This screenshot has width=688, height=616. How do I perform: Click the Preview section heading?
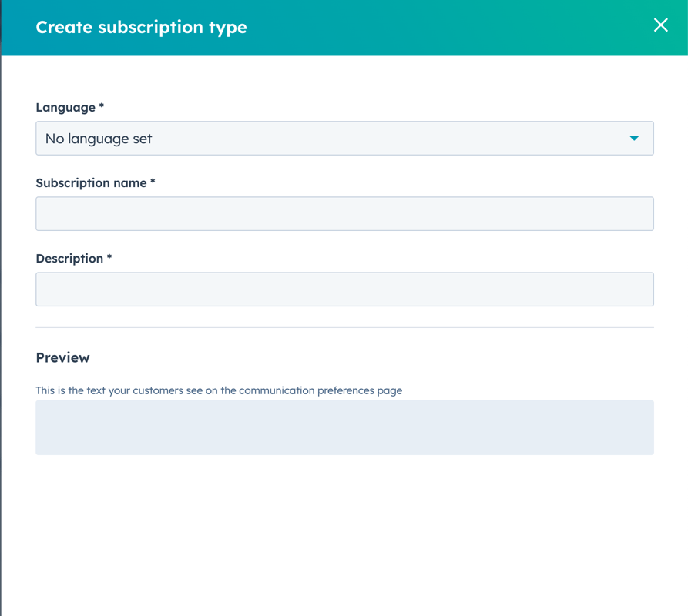point(62,357)
